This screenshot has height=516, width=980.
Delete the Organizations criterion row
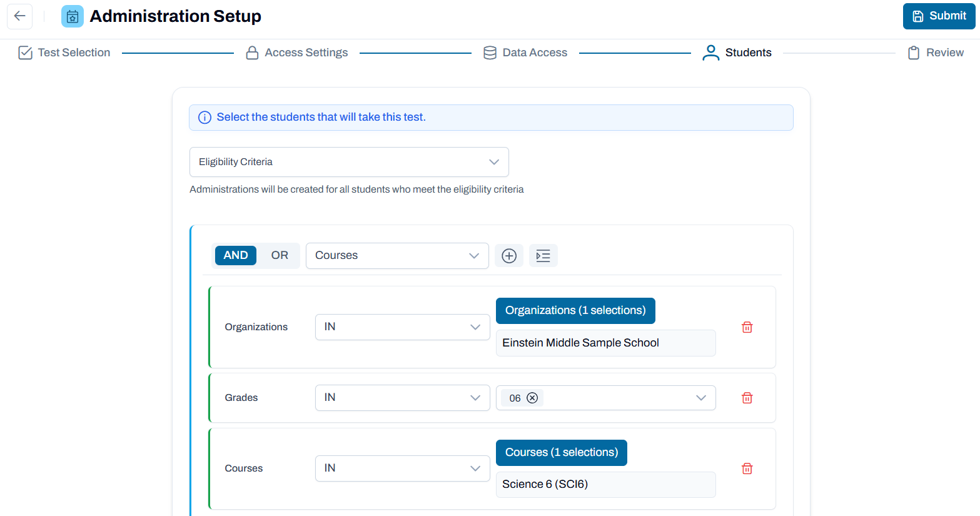[747, 327]
